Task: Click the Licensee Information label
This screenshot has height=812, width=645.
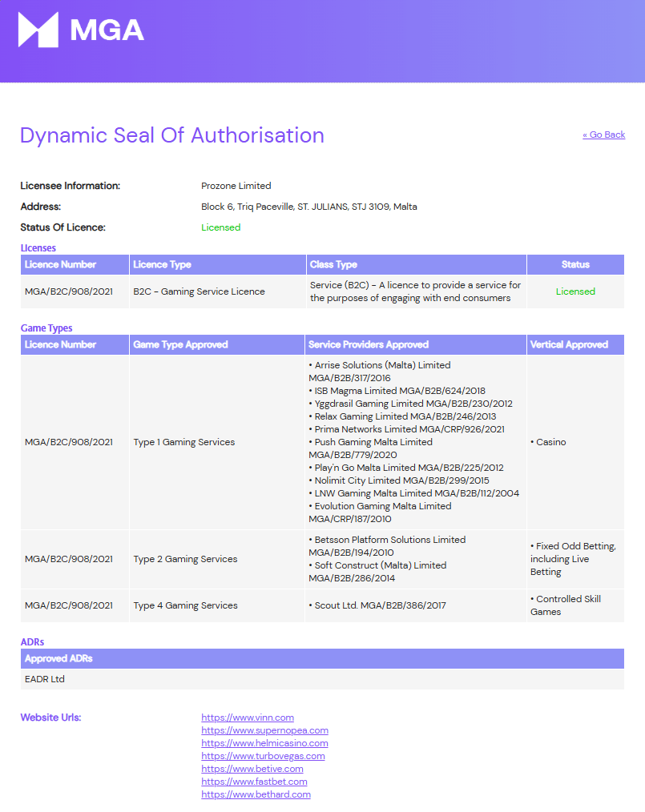Action: click(x=71, y=186)
